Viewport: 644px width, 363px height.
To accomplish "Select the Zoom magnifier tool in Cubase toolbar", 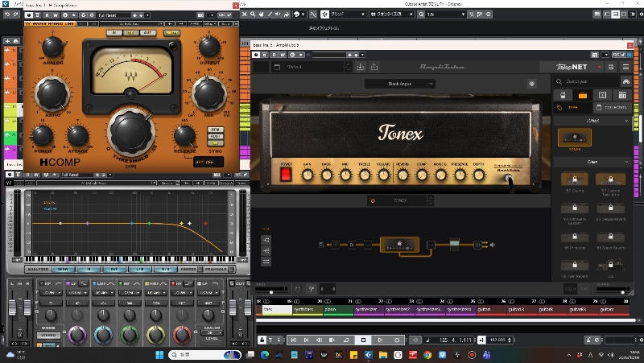I will coord(253,14).
